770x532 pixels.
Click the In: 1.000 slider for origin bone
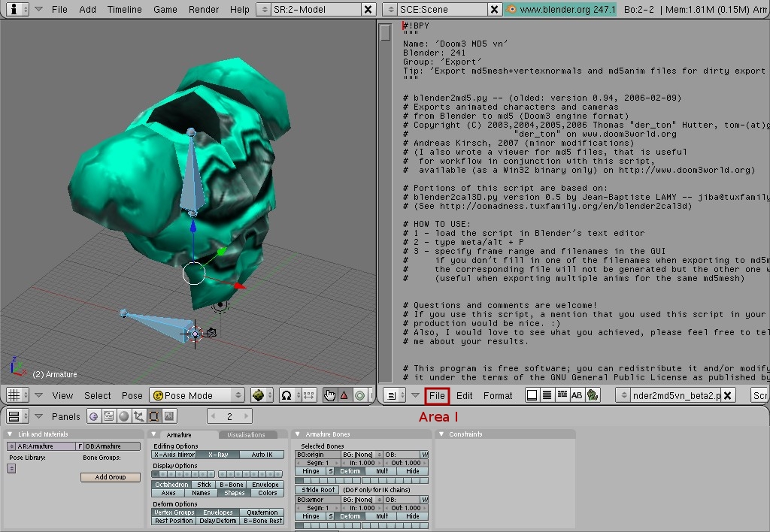coord(362,463)
